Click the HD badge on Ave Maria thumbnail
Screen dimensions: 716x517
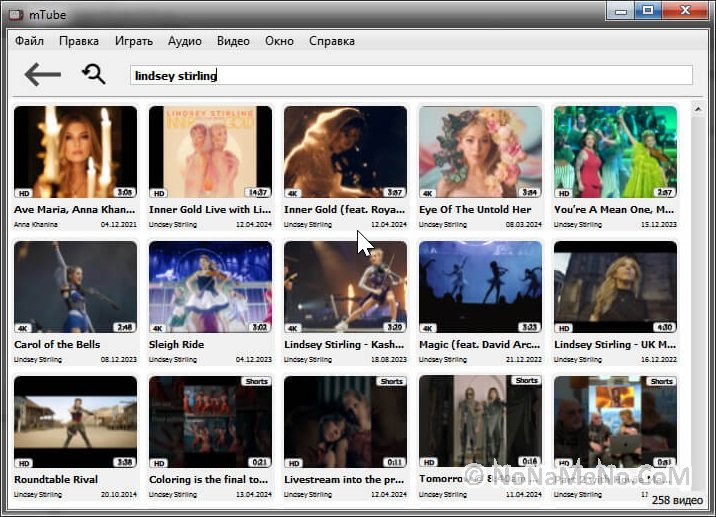(x=23, y=193)
